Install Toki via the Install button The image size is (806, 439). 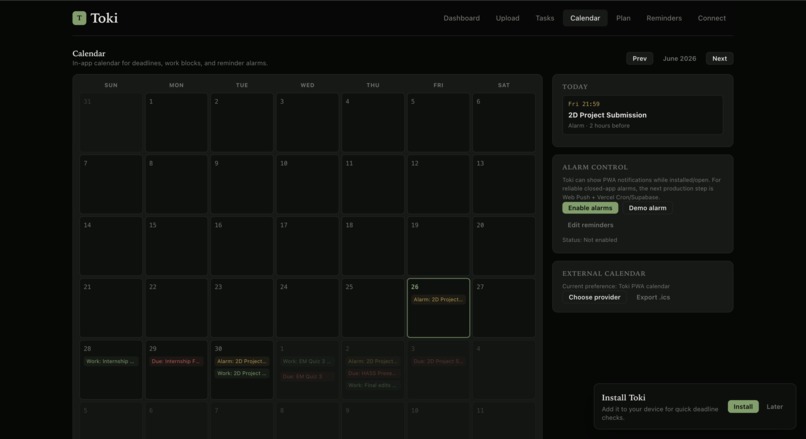click(743, 407)
